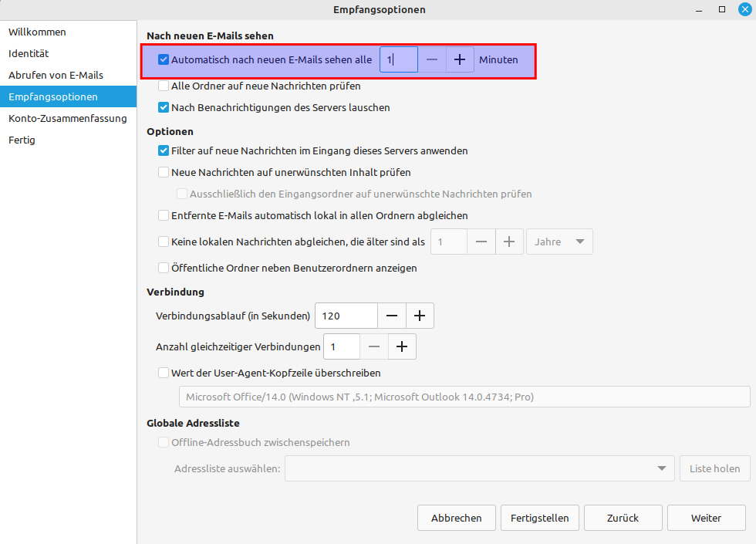Maximize the Empfangsoptionen window
The width and height of the screenshot is (756, 544).
pyautogui.click(x=722, y=9)
